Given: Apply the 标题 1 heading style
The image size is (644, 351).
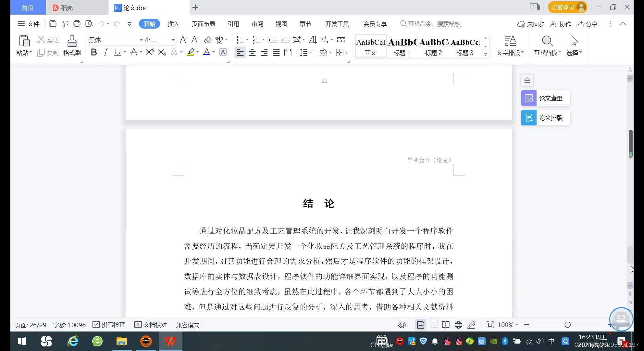Looking at the screenshot, I should click(x=402, y=46).
